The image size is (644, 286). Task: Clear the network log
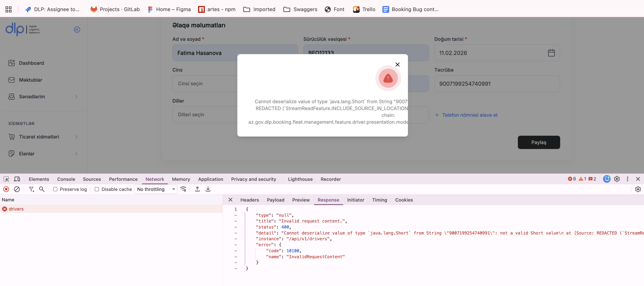coord(17,189)
